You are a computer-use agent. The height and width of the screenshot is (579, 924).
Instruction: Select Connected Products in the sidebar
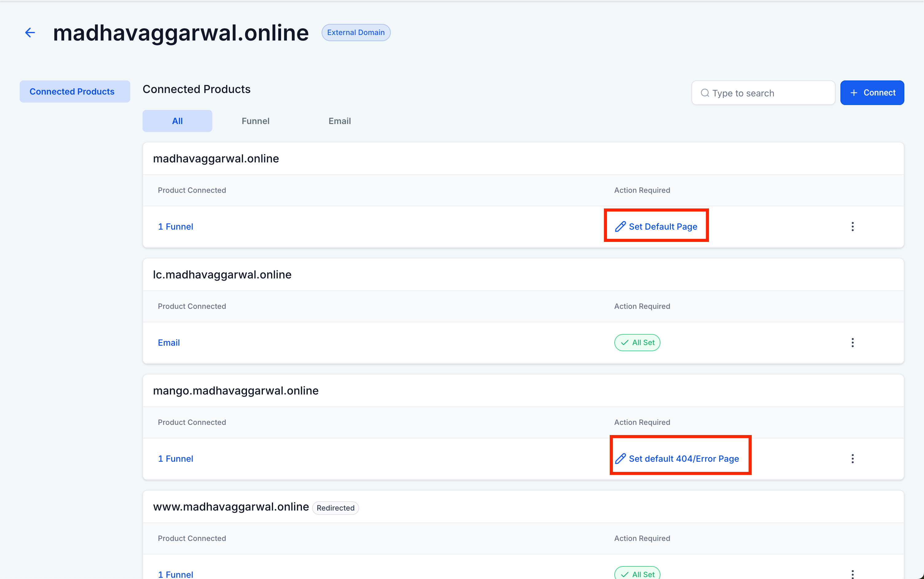pyautogui.click(x=72, y=91)
